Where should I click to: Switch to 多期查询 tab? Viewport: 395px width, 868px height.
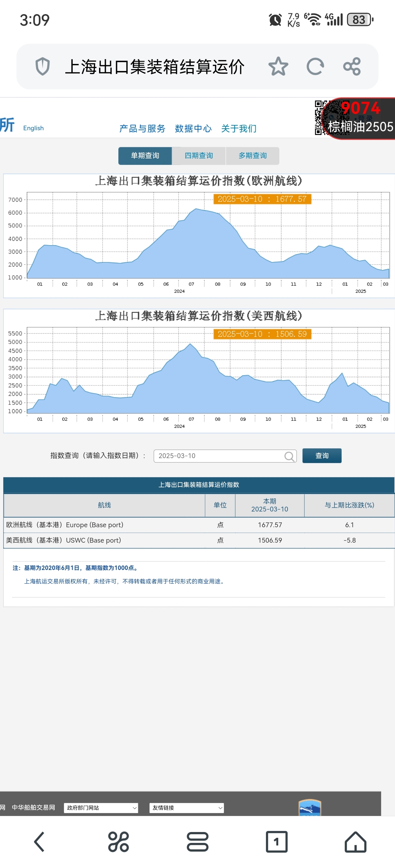click(253, 156)
